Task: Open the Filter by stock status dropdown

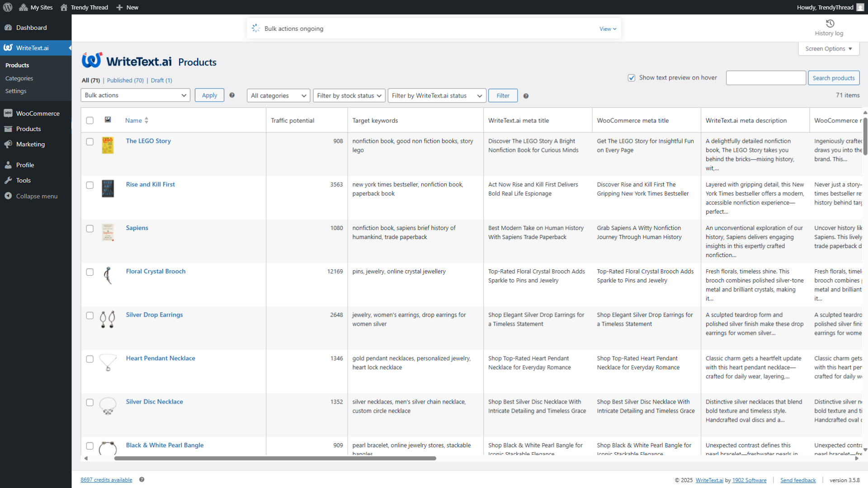Action: tap(349, 95)
